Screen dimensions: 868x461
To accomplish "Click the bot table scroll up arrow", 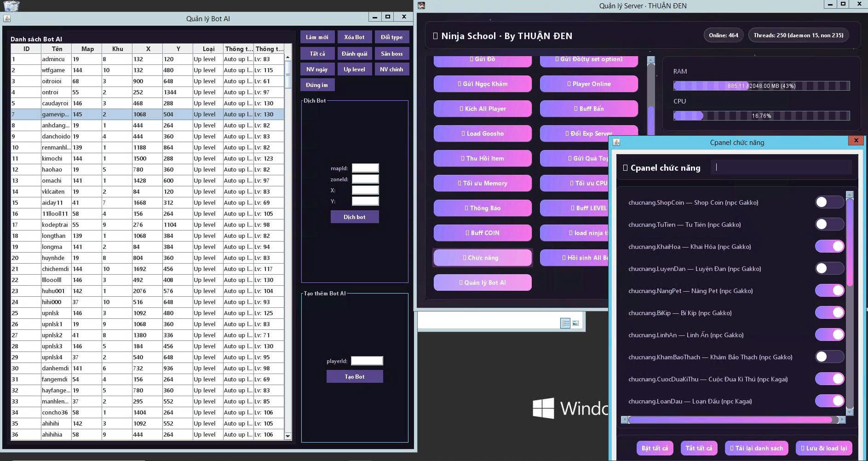I will [x=288, y=58].
